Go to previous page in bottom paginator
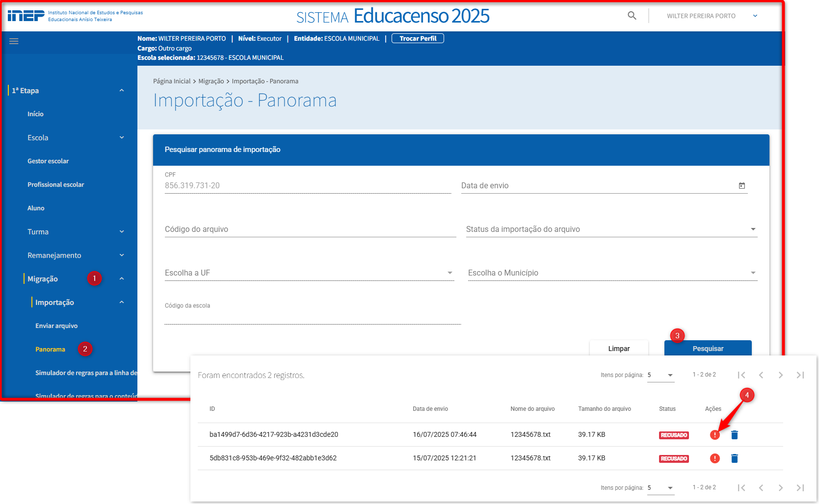The height and width of the screenshot is (504, 819). coord(761,488)
